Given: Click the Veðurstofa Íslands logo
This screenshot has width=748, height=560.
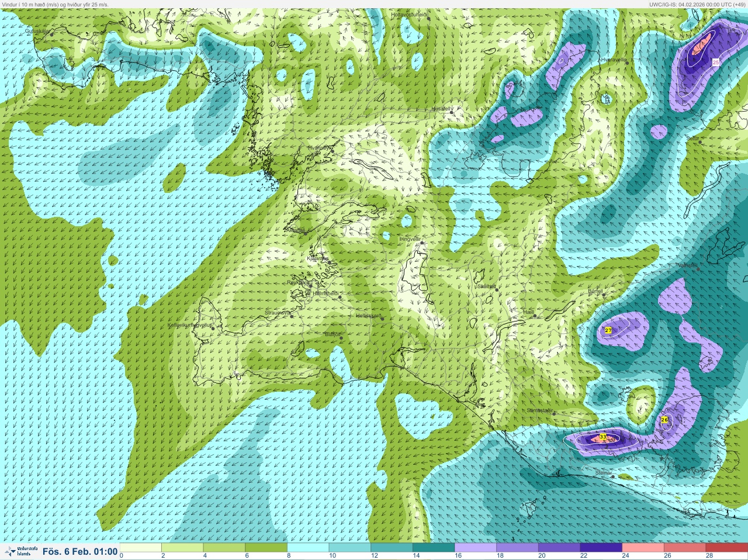Looking at the screenshot, I should (x=20, y=551).
